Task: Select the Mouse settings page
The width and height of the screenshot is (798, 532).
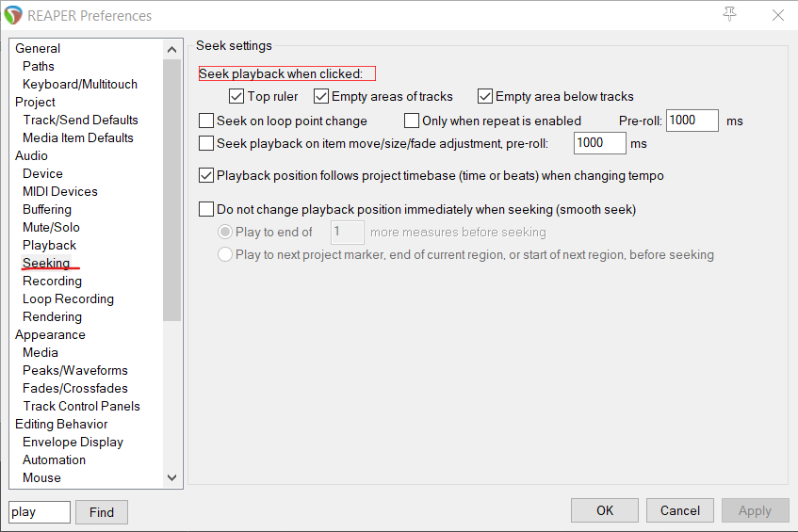Action: pyautogui.click(x=41, y=477)
